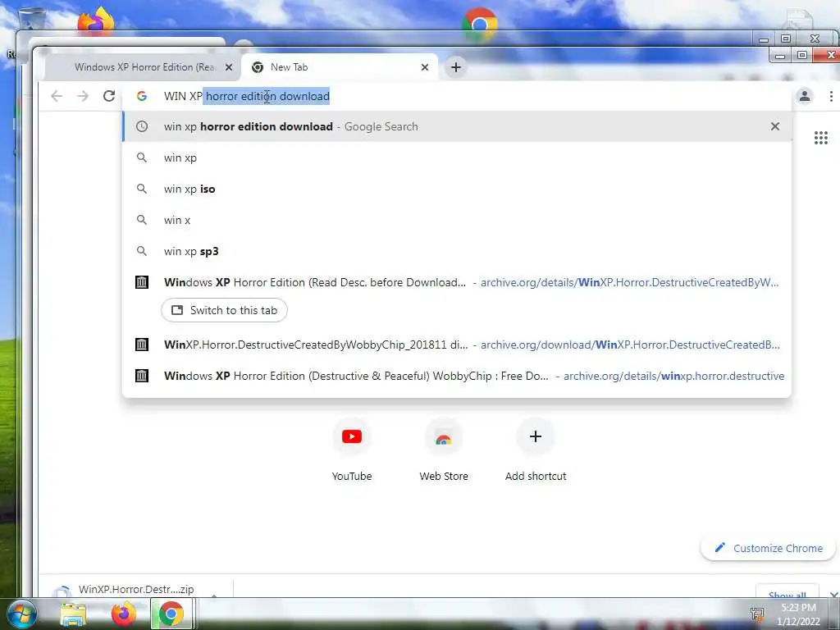Choose 'win xp horror edition download' history suggestion

point(457,126)
